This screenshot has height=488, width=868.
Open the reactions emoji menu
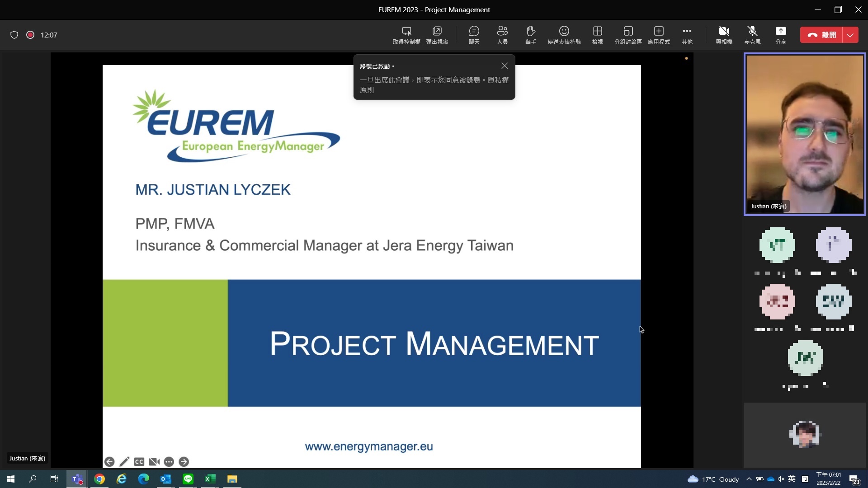(564, 35)
